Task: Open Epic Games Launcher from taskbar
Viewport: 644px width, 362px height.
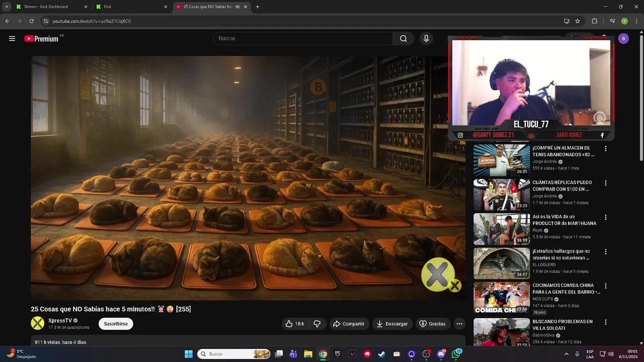Action: [x=338, y=354]
